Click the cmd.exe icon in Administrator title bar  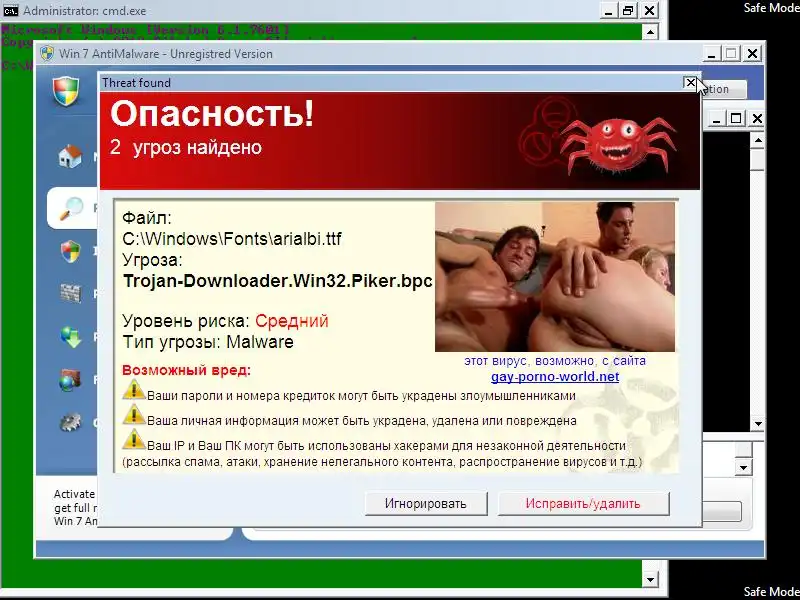pyautogui.click(x=10, y=10)
